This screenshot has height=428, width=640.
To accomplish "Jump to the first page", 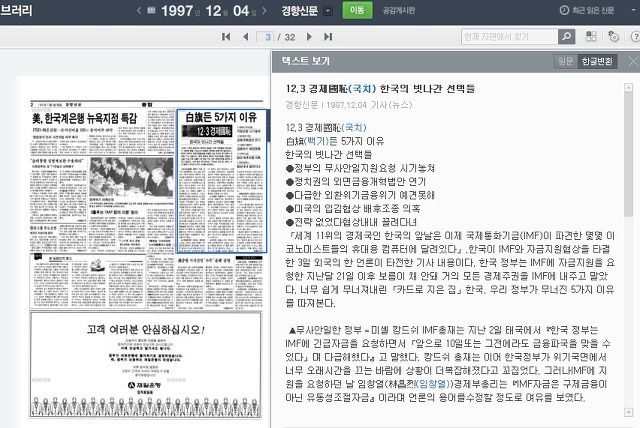I will (x=226, y=37).
